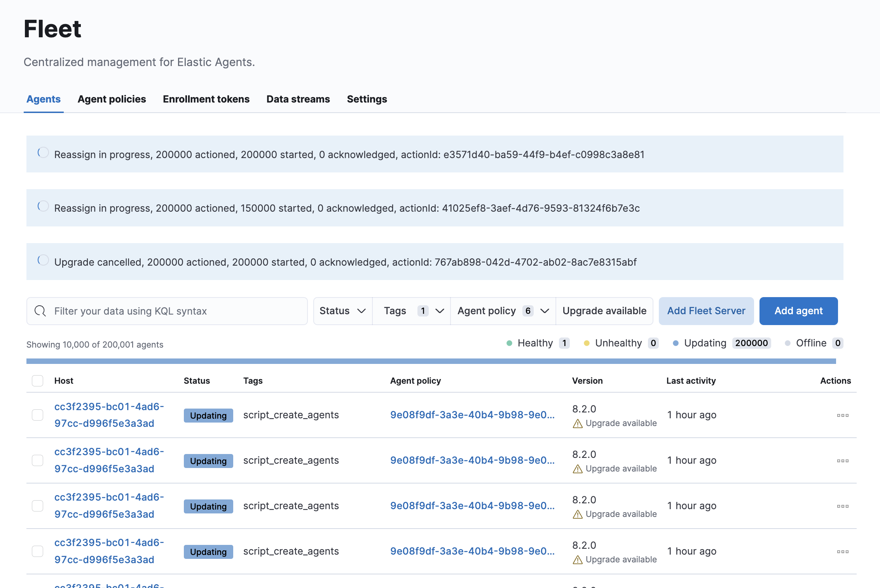Check the first agent row checkbox
Screen dimensions: 880x588
(x=38, y=415)
